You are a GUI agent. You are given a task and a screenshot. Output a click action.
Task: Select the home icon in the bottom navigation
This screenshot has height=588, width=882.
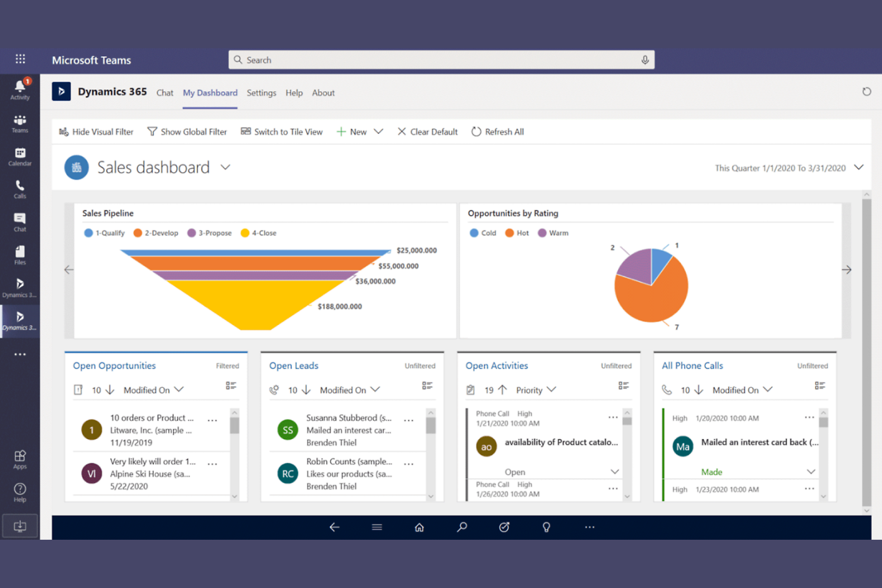[419, 527]
